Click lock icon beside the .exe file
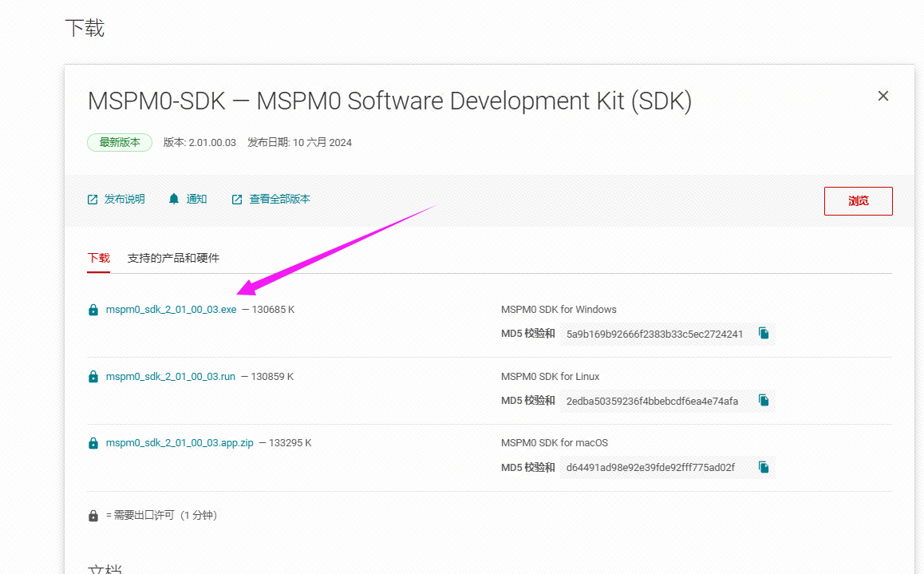This screenshot has height=574, width=924. pos(93,310)
